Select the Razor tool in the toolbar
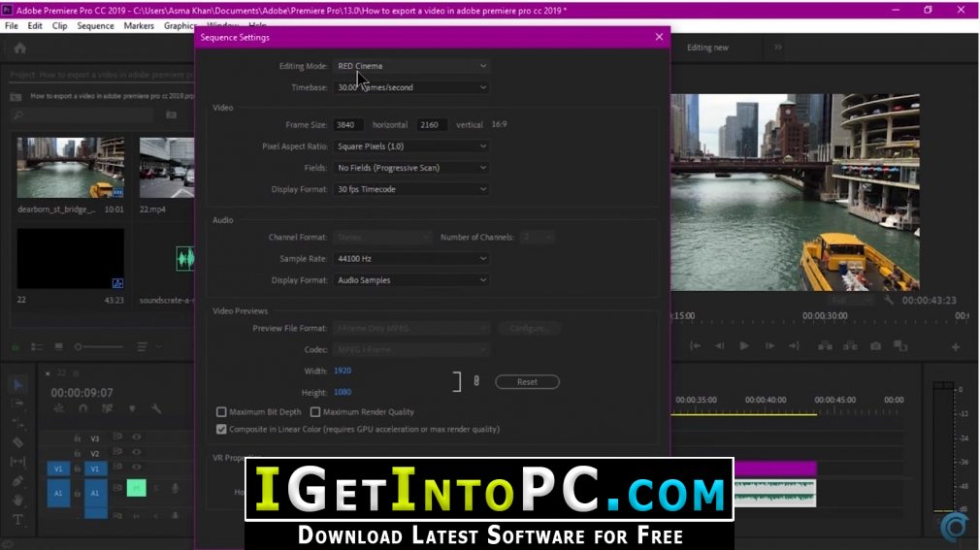Image resolution: width=980 pixels, height=550 pixels. point(18,442)
